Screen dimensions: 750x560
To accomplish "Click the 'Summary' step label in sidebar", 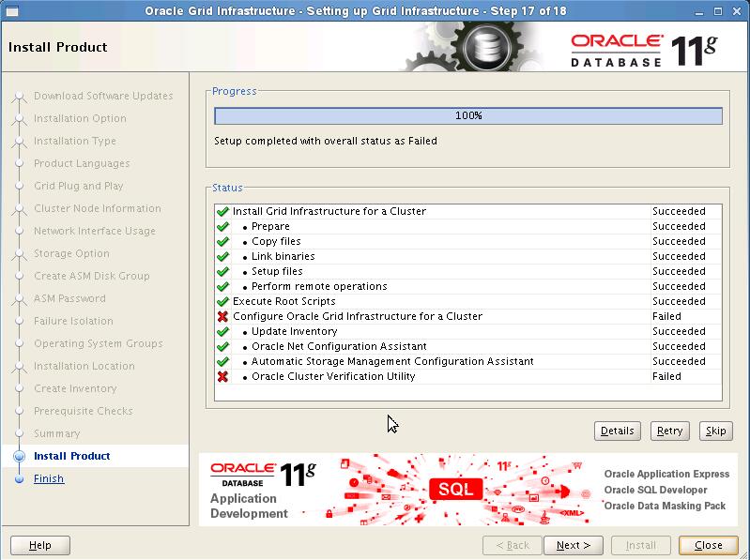I will (57, 434).
